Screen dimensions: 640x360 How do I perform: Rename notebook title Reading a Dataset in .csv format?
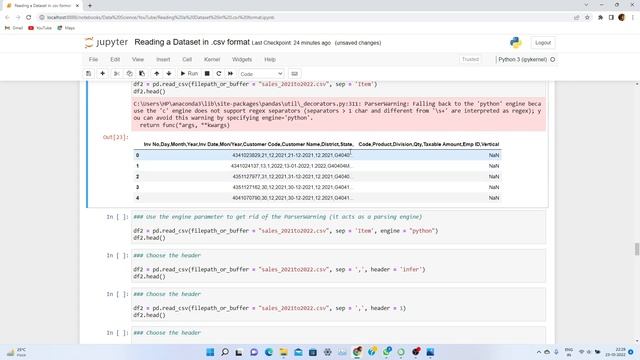pos(192,42)
